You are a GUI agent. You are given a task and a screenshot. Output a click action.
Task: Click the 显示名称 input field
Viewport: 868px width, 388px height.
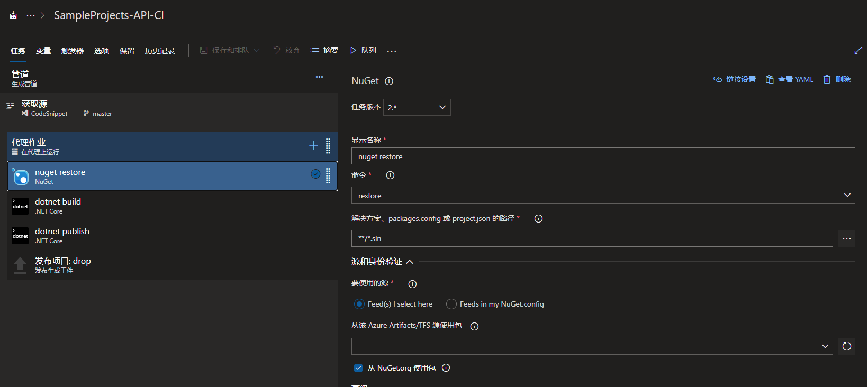click(603, 156)
